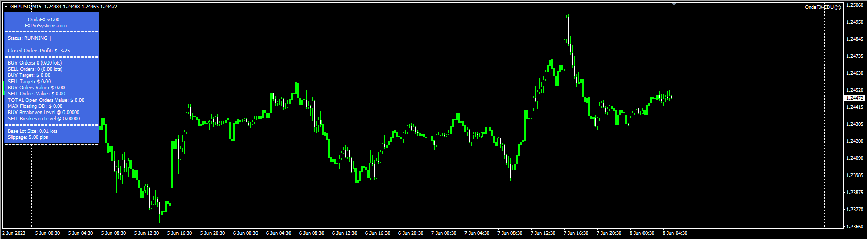Click the BUY Breakeven Level @ 0.00000 line
The image size is (868, 240).
tap(44, 113)
